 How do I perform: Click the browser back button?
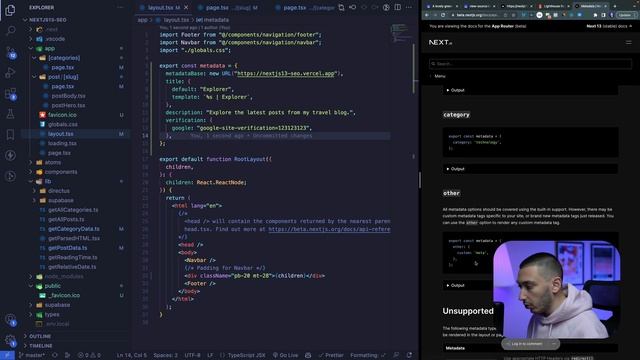tap(427, 15)
